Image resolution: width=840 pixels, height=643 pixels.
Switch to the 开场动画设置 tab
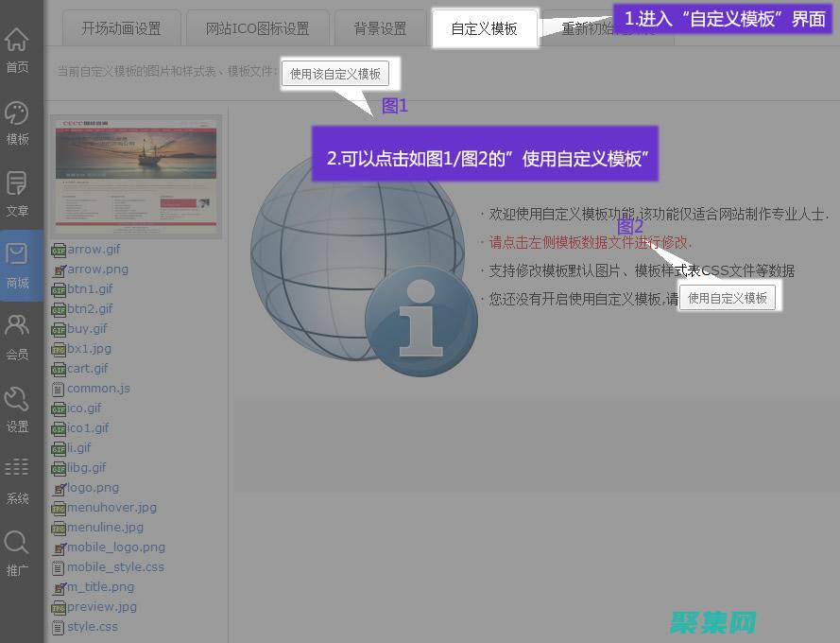[122, 28]
